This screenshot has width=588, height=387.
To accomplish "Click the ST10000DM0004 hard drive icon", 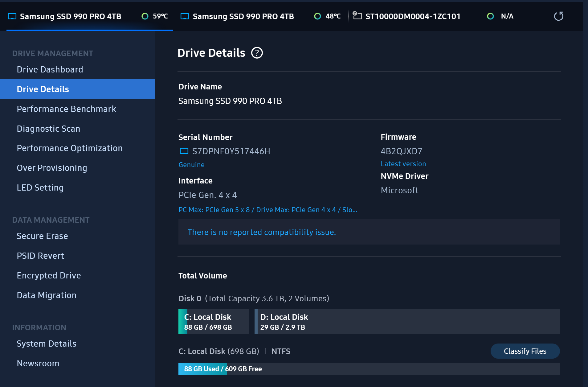I will [357, 15].
